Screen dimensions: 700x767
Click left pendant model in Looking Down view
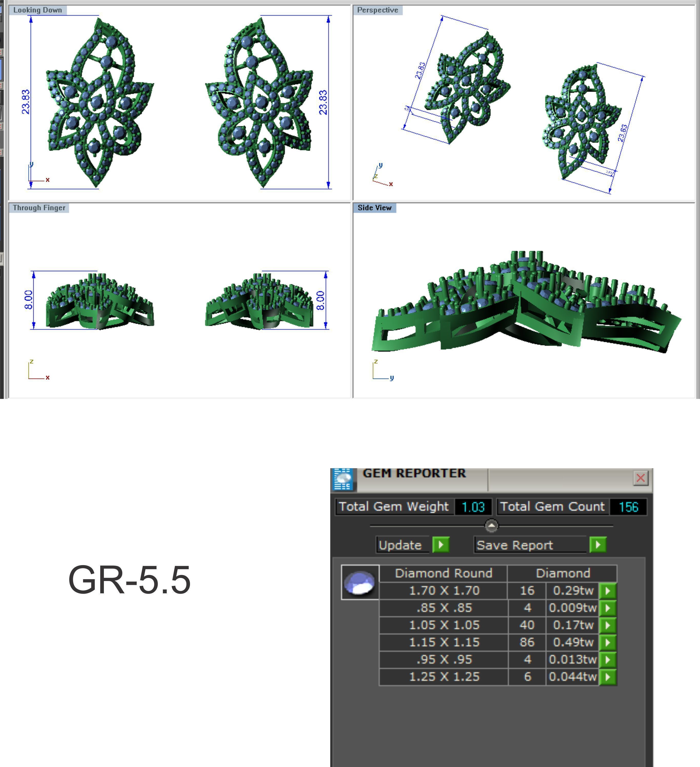click(100, 102)
